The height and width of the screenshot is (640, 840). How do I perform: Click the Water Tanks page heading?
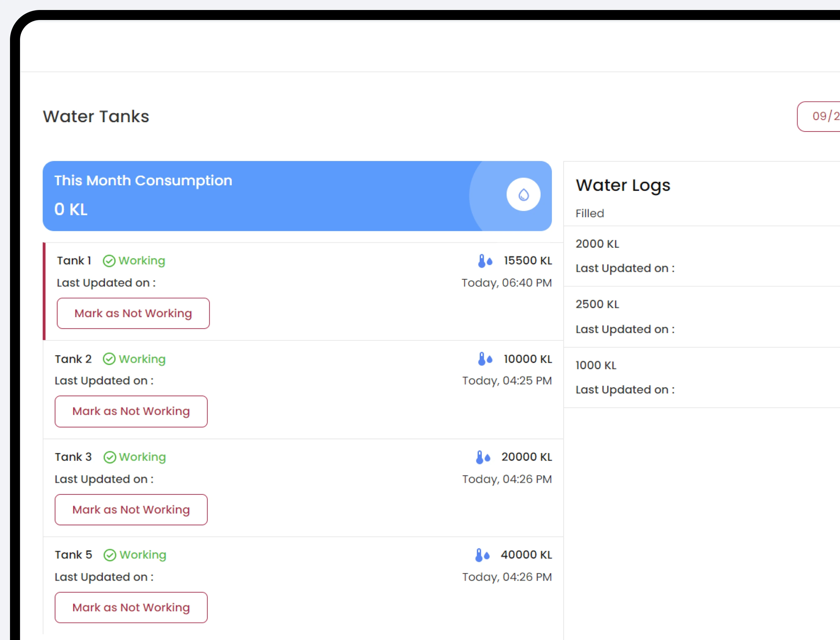pos(96,117)
